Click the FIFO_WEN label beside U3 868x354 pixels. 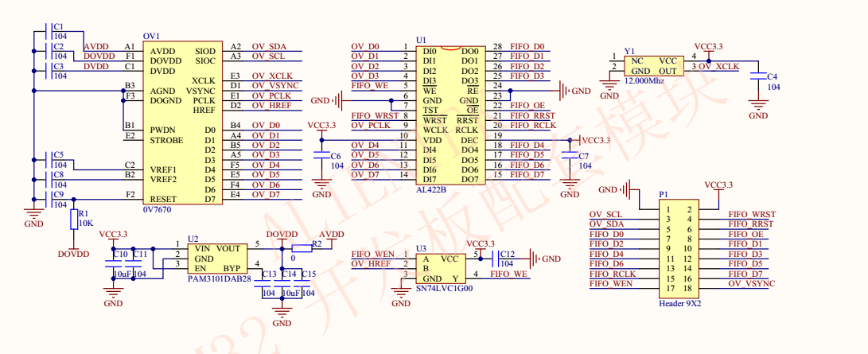click(x=373, y=254)
